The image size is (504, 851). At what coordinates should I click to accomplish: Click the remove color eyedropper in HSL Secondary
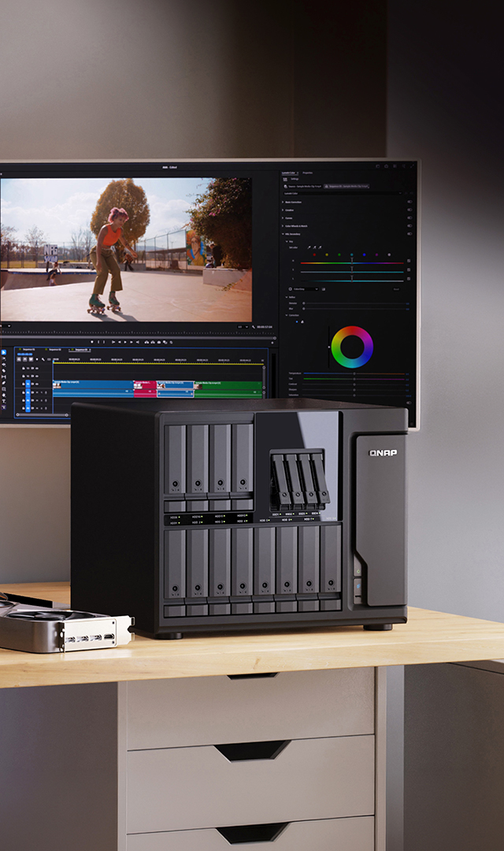[320, 247]
